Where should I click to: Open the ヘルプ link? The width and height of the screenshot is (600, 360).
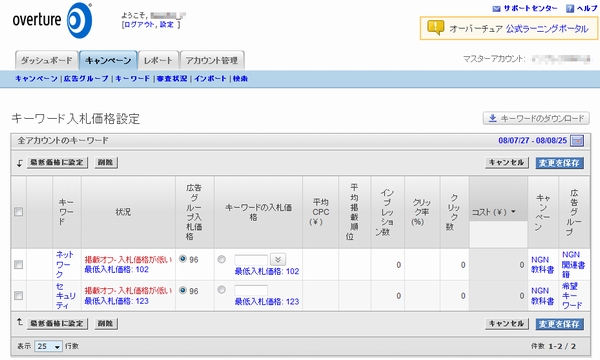coord(587,8)
